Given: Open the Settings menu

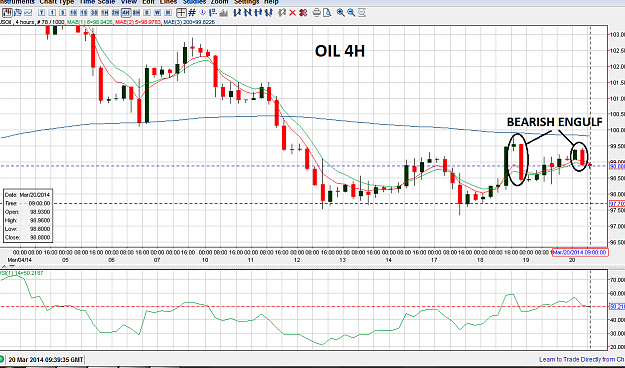Looking at the screenshot, I should (247, 2).
